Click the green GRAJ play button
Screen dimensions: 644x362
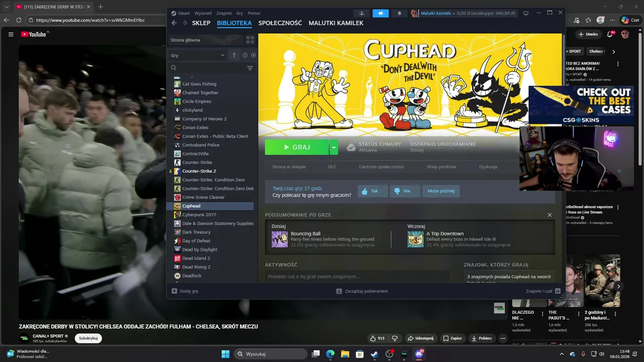tap(297, 147)
